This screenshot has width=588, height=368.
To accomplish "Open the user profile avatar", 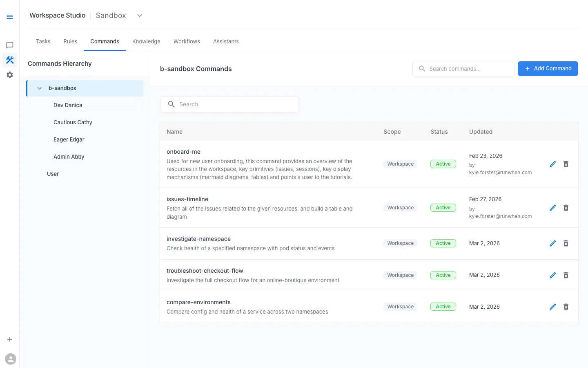I will coord(11,359).
